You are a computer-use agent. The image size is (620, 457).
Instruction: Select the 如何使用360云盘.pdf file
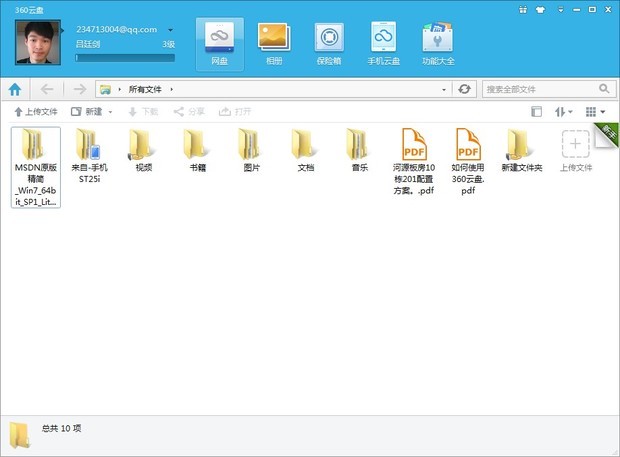click(x=468, y=162)
